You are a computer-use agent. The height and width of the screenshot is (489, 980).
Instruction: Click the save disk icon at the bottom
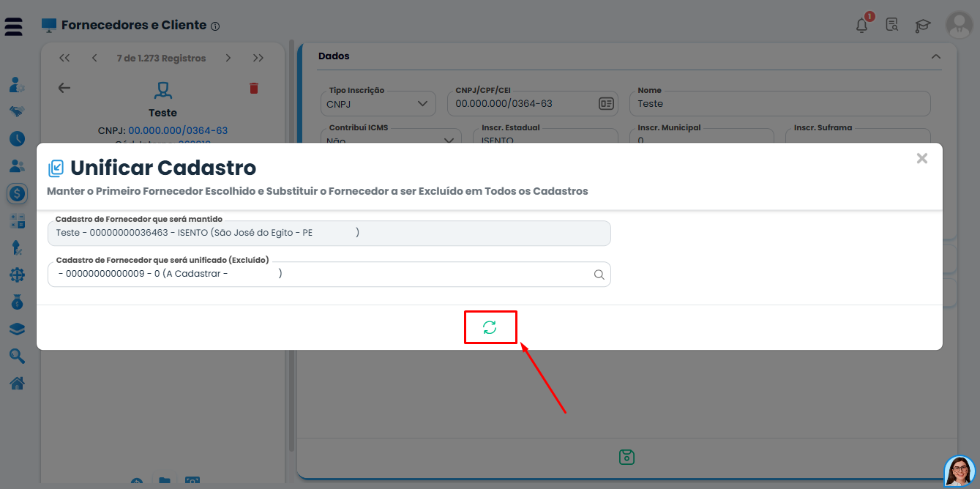pyautogui.click(x=626, y=456)
